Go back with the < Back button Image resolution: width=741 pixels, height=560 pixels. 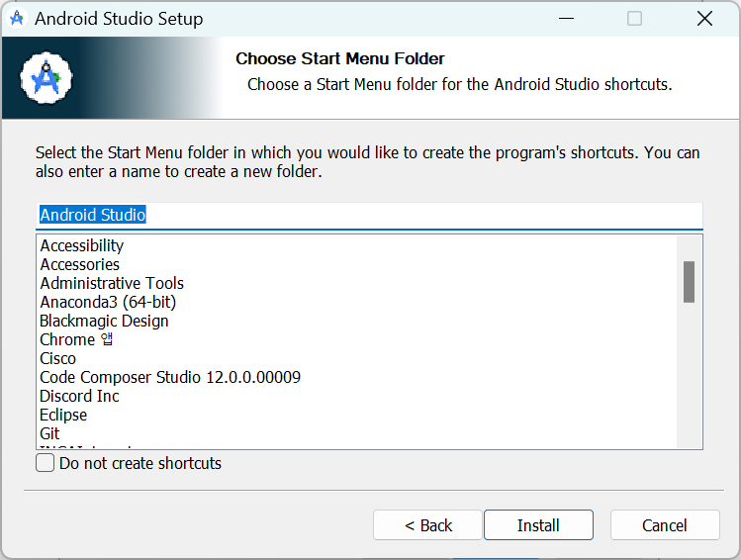(x=427, y=525)
